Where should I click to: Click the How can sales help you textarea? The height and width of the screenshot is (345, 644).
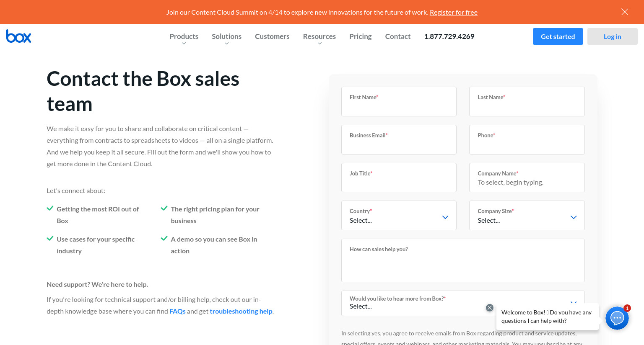click(x=463, y=260)
